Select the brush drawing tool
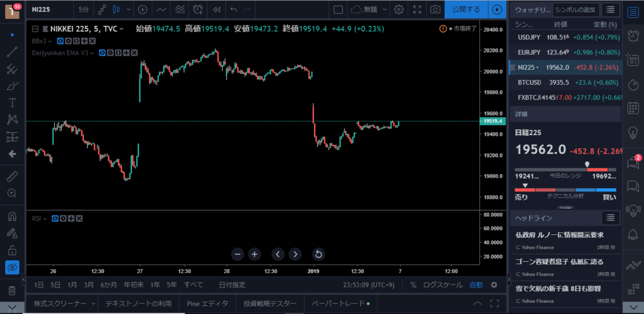644x314 pixels. click(13, 85)
